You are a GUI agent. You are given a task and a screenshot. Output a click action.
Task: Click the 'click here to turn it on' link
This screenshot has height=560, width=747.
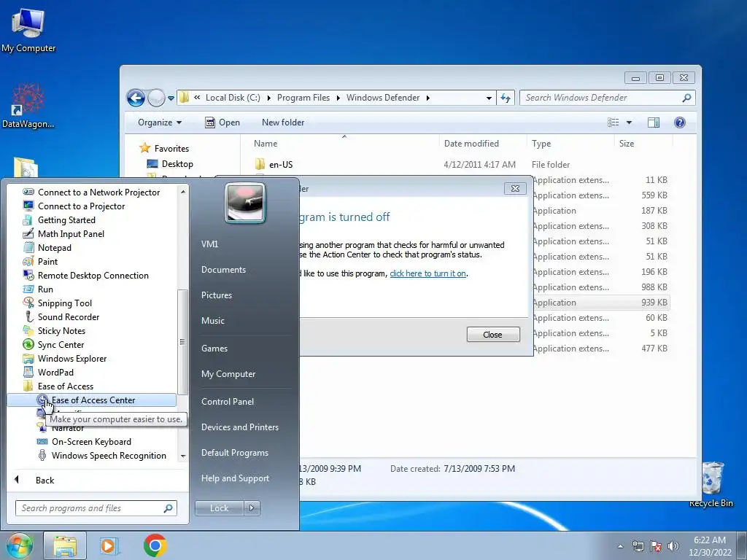(427, 273)
